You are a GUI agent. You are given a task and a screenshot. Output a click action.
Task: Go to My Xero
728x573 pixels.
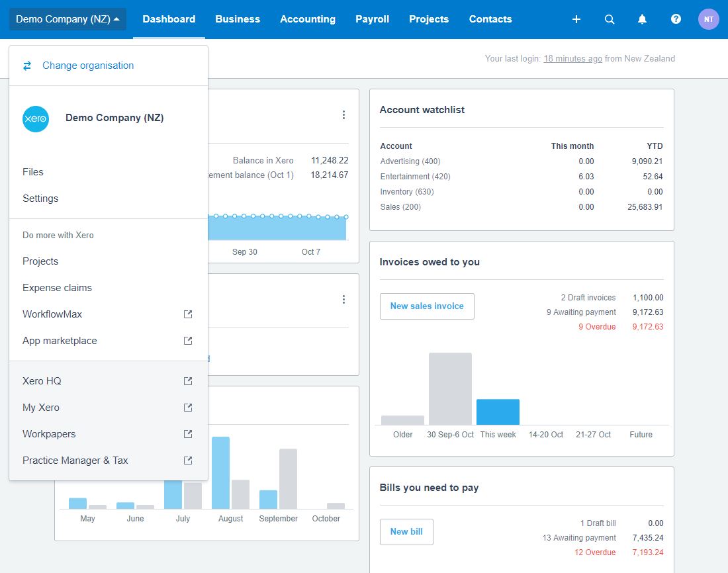tap(108, 408)
